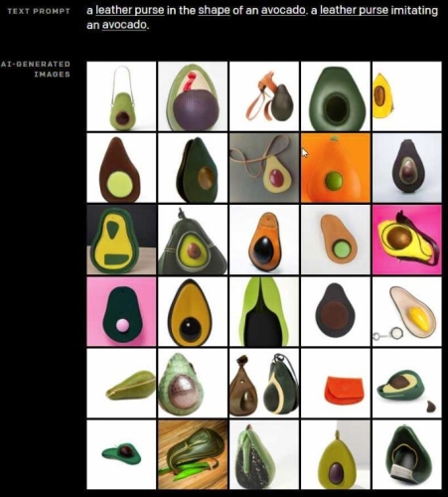The width and height of the screenshot is (448, 497).
Task: Select the avocado with purple ball and red ribbon
Action: point(193,96)
